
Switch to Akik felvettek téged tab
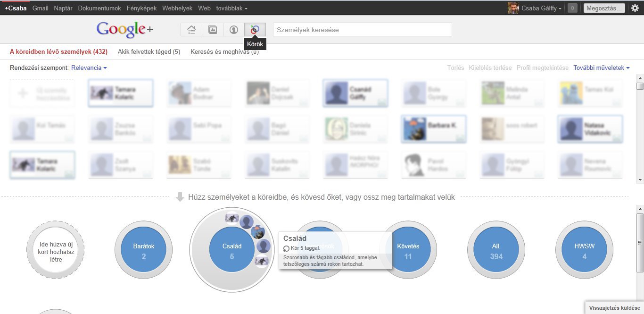click(x=149, y=51)
